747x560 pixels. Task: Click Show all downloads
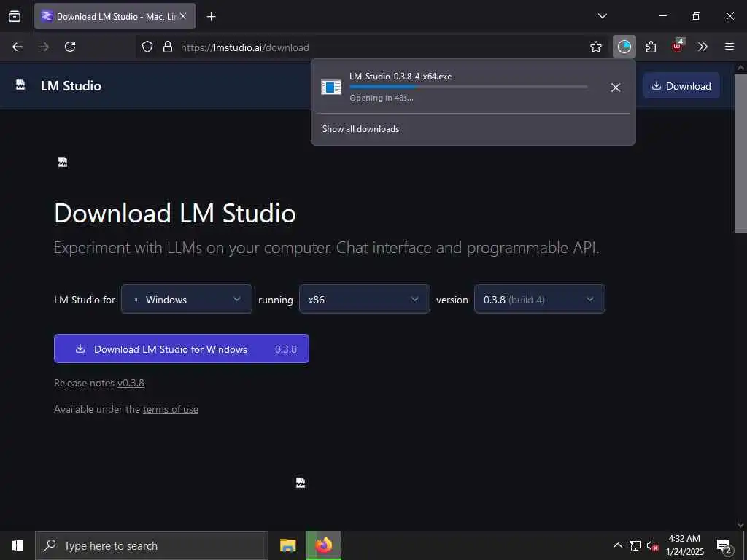click(x=360, y=129)
